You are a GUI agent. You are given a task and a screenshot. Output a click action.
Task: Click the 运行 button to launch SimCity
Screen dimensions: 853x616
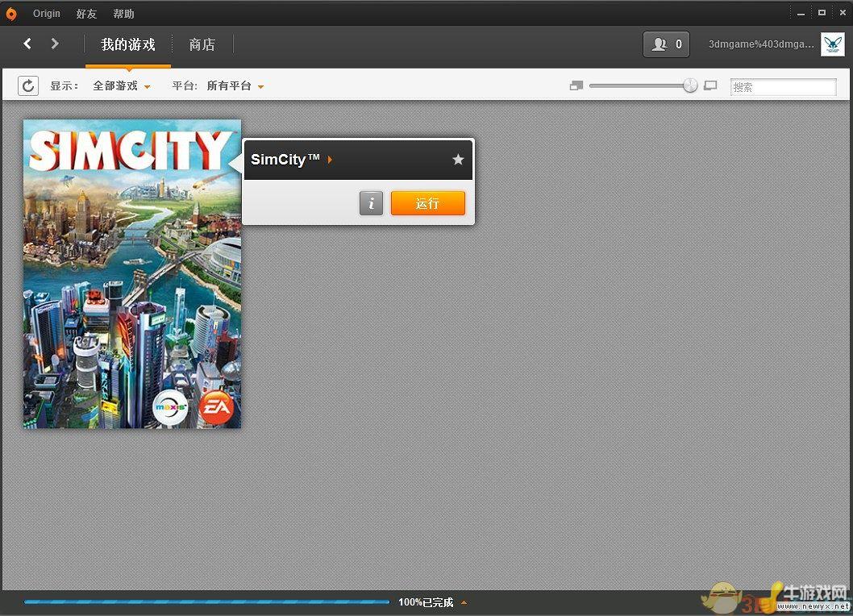click(427, 203)
